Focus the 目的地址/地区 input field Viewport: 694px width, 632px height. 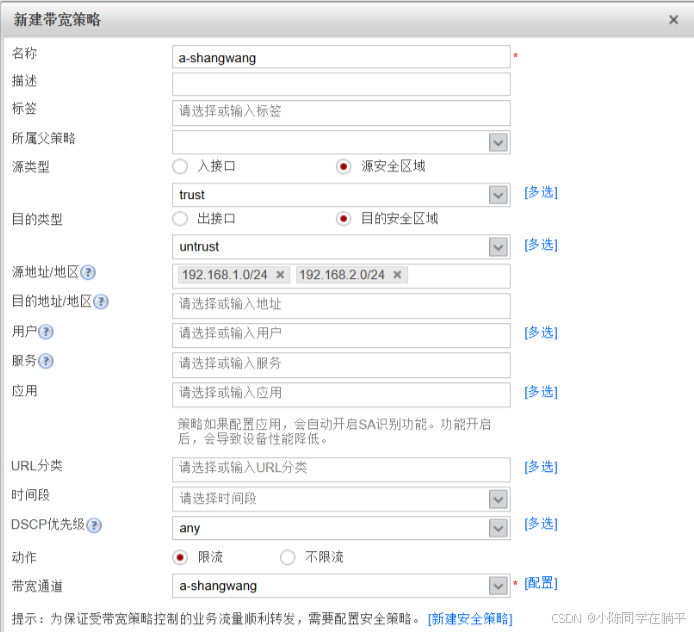pos(341,306)
